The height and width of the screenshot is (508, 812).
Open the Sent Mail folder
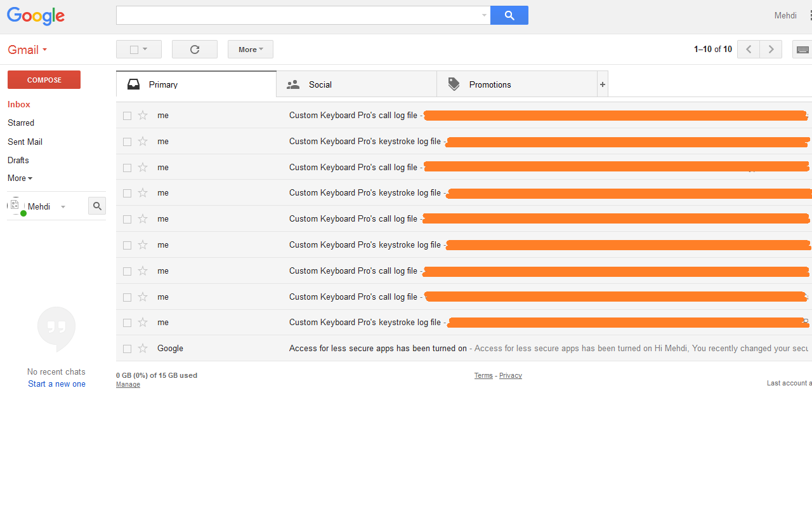pyautogui.click(x=25, y=142)
